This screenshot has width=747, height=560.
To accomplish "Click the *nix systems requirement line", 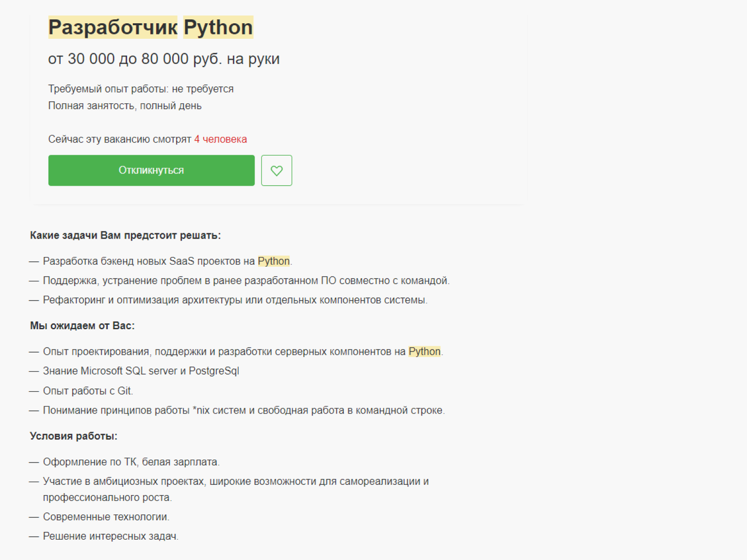I will tap(244, 411).
